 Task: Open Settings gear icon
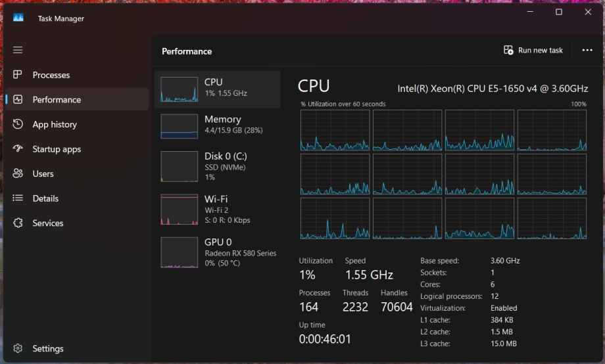pos(18,348)
